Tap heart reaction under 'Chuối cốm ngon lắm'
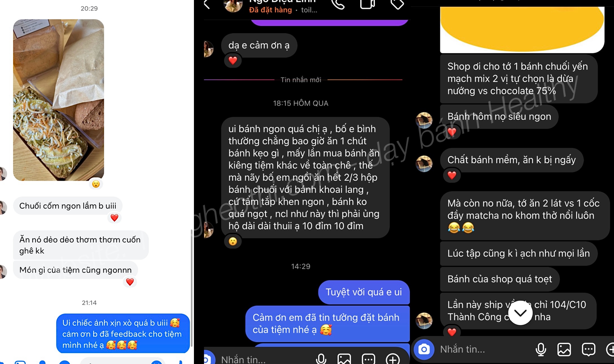Viewport: 614px width, 364px height. point(114,218)
